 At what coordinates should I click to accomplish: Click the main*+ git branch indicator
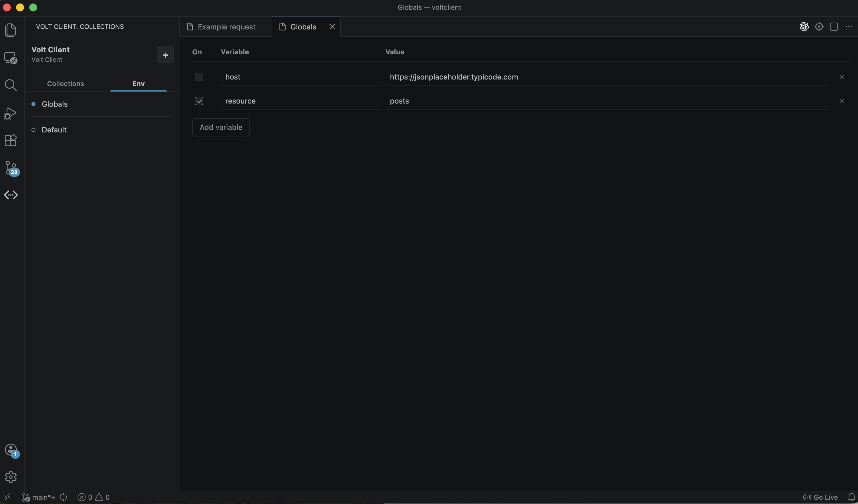coord(39,497)
